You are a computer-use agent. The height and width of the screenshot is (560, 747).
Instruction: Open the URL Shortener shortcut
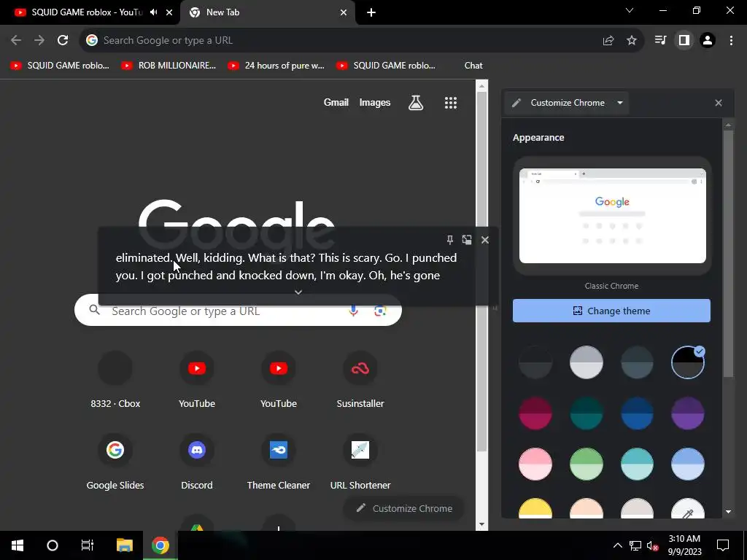pyautogui.click(x=360, y=462)
